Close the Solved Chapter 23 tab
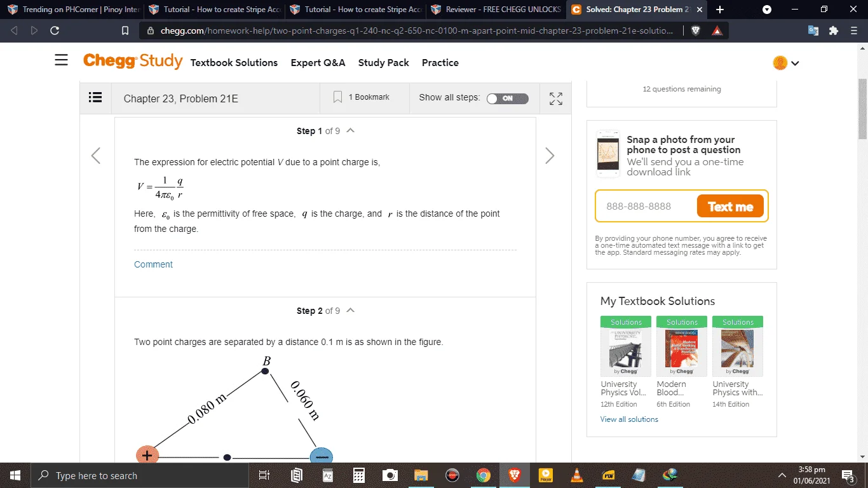The image size is (868, 488). (700, 10)
